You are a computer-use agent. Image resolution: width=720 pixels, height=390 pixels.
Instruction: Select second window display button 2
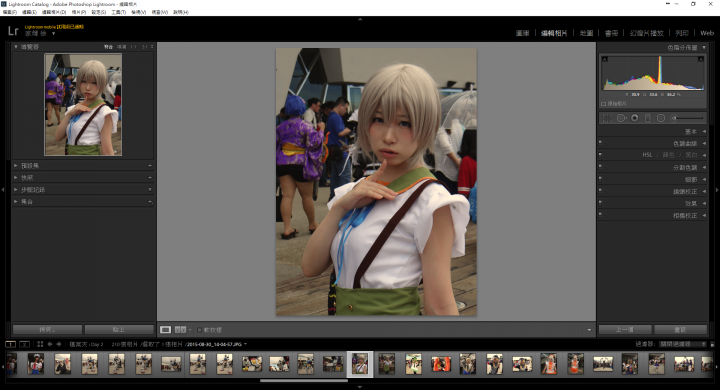(24, 344)
